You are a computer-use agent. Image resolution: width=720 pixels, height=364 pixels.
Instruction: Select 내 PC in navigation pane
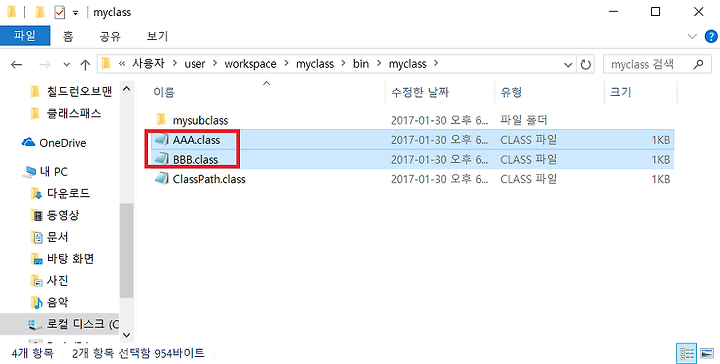[x=54, y=172]
